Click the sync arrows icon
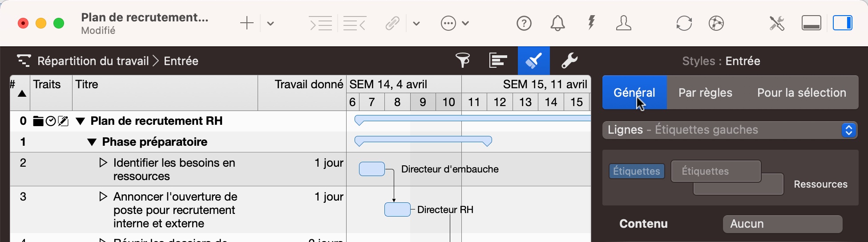Screen dimensions: 868x242 [684, 23]
